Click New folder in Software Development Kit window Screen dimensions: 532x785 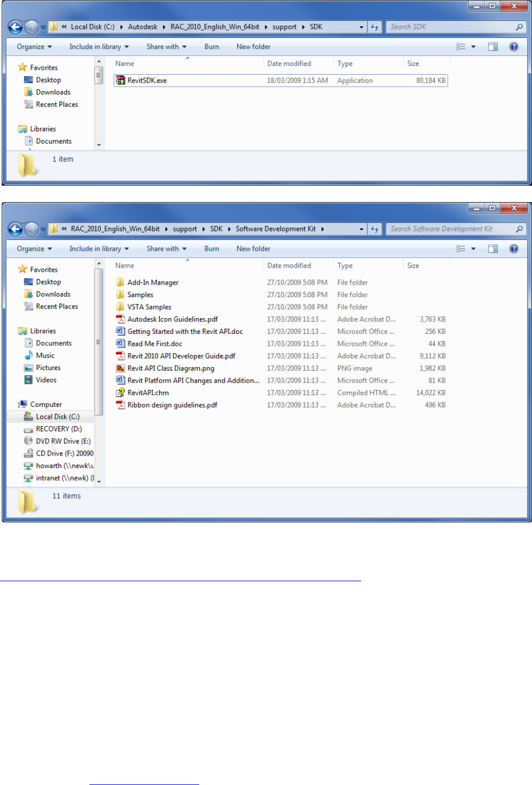tap(254, 249)
